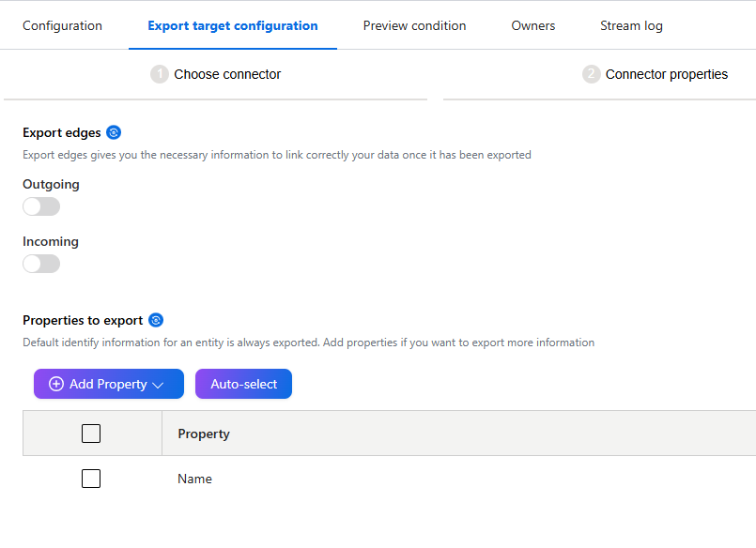
Task: Select step 1 Choose connector circle
Action: [160, 73]
